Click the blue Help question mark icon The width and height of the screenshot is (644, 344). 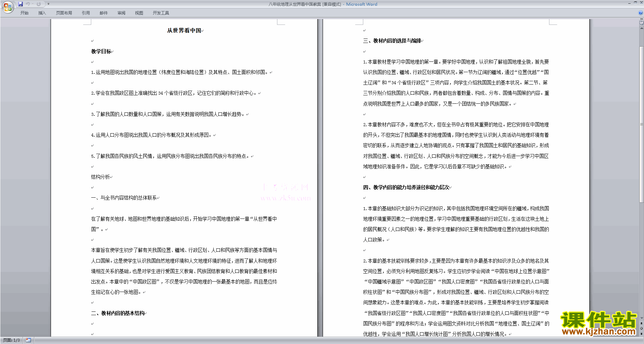click(640, 13)
